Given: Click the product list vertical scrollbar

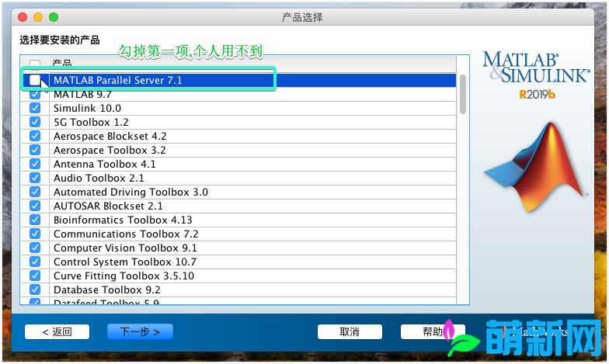Looking at the screenshot, I should pos(463,94).
